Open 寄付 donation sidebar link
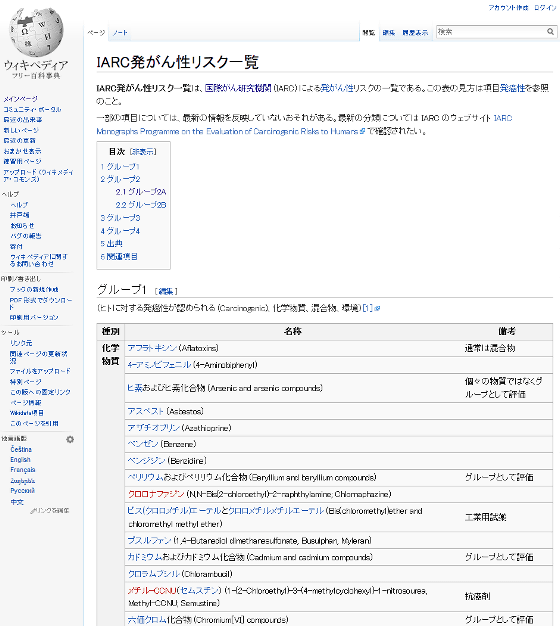 16,246
